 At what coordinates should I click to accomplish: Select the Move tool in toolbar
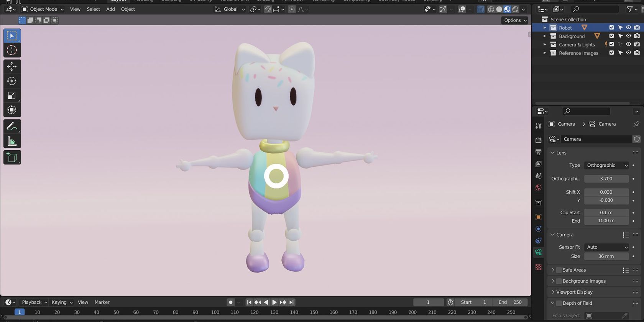coord(12,66)
